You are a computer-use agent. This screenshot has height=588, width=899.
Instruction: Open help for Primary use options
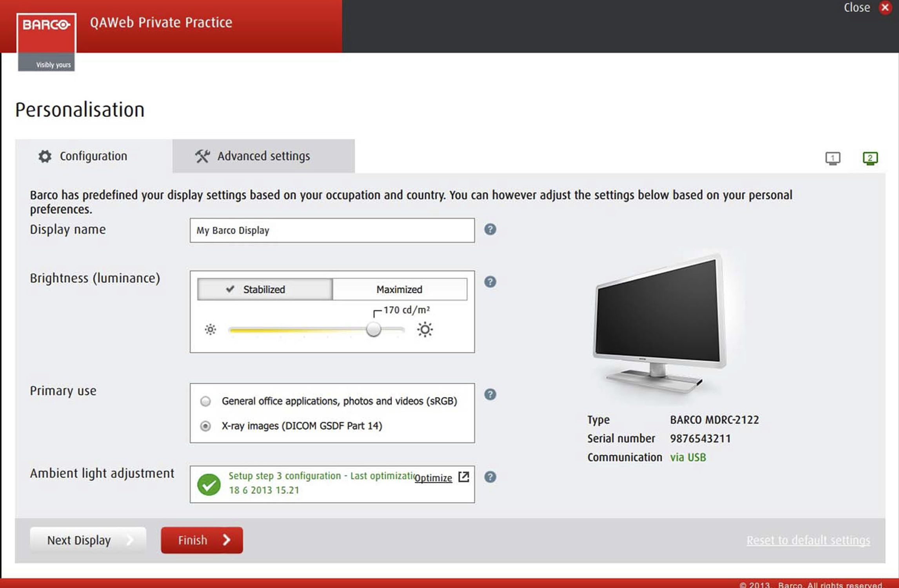(x=490, y=394)
